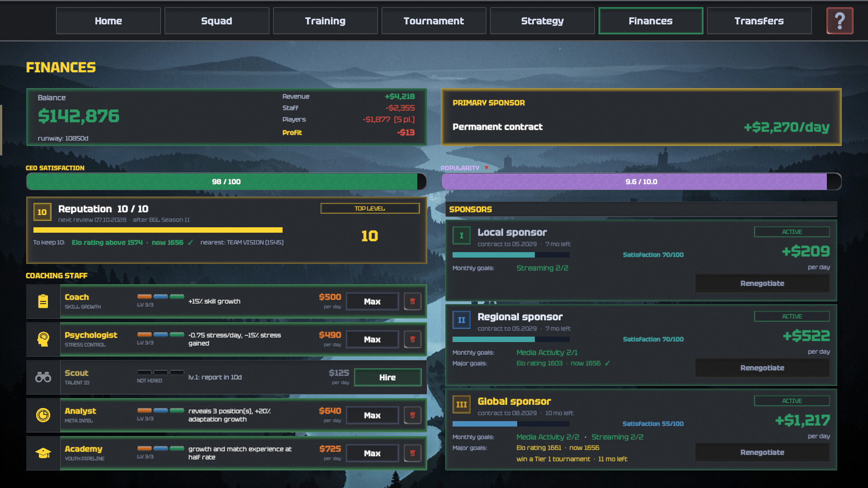Screen dimensions: 868x488
Task: Click the SPONSORS section header
Action: 641,209
